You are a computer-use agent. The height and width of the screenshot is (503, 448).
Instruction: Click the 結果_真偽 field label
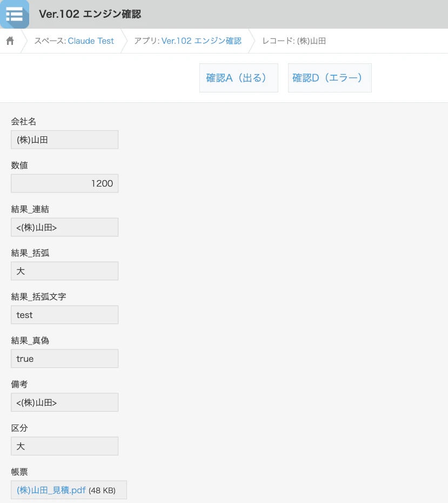click(x=30, y=341)
